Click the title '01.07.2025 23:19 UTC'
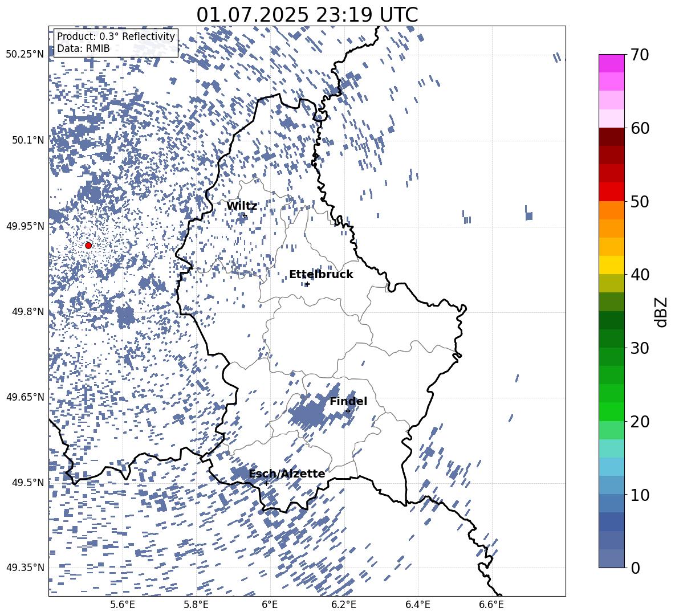The image size is (675, 616). coord(307,15)
